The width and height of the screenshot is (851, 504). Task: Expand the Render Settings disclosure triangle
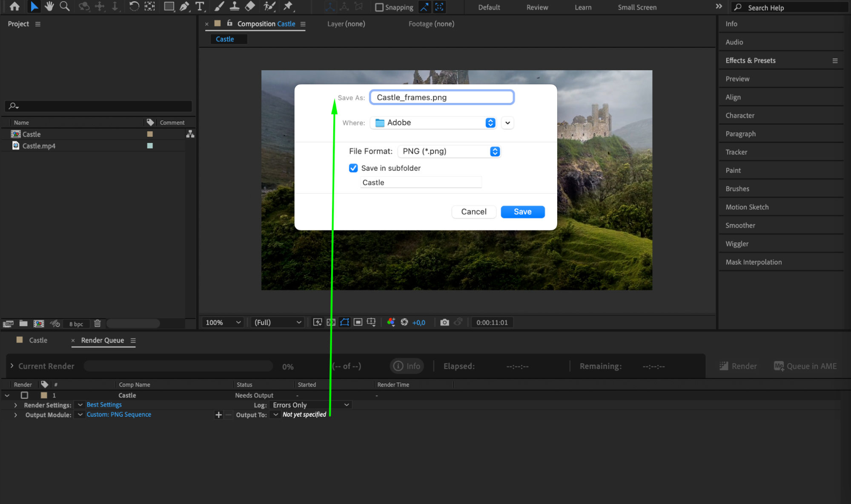(16, 405)
